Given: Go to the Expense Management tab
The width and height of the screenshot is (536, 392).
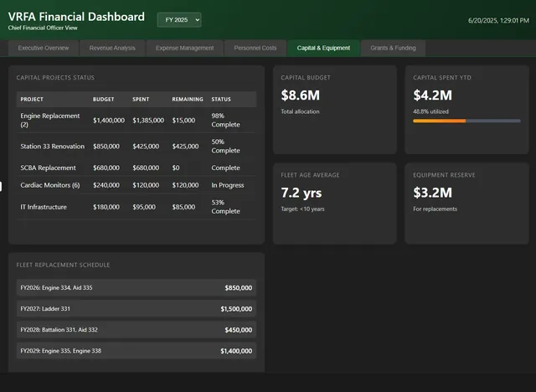Looking at the screenshot, I should (184, 49).
